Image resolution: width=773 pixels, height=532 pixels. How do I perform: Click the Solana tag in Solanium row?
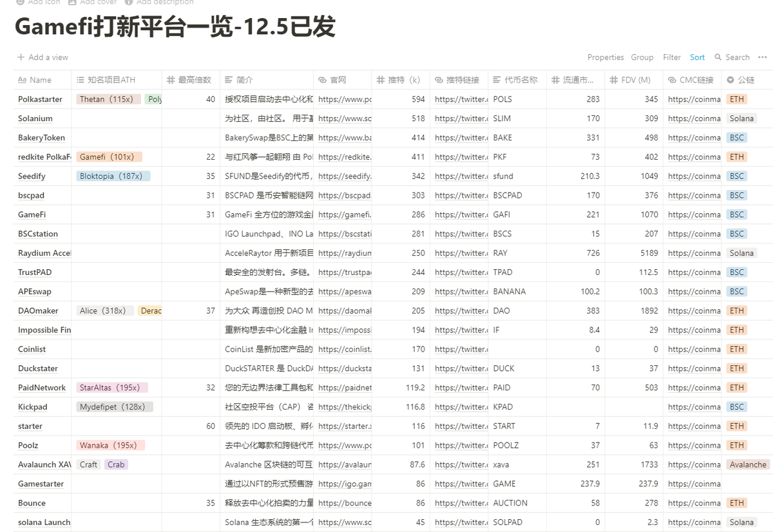pyautogui.click(x=741, y=119)
